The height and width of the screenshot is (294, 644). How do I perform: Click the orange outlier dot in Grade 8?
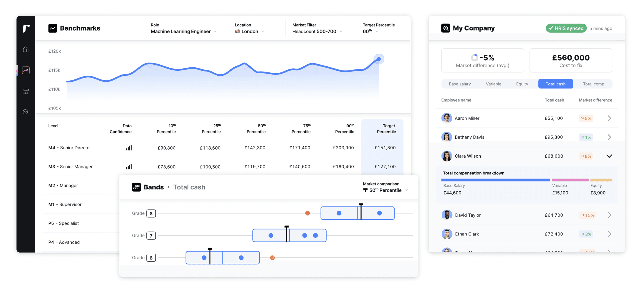(307, 213)
